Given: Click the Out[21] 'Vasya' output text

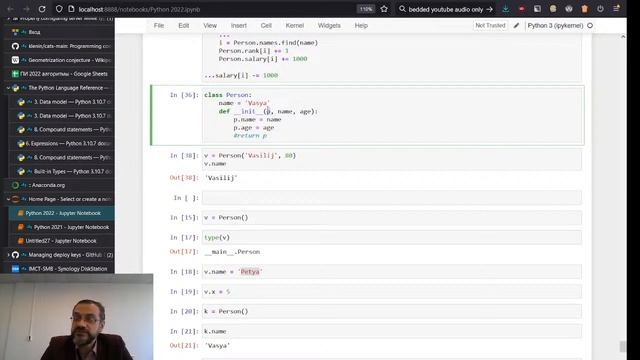Looking at the screenshot, I should coord(217,346).
